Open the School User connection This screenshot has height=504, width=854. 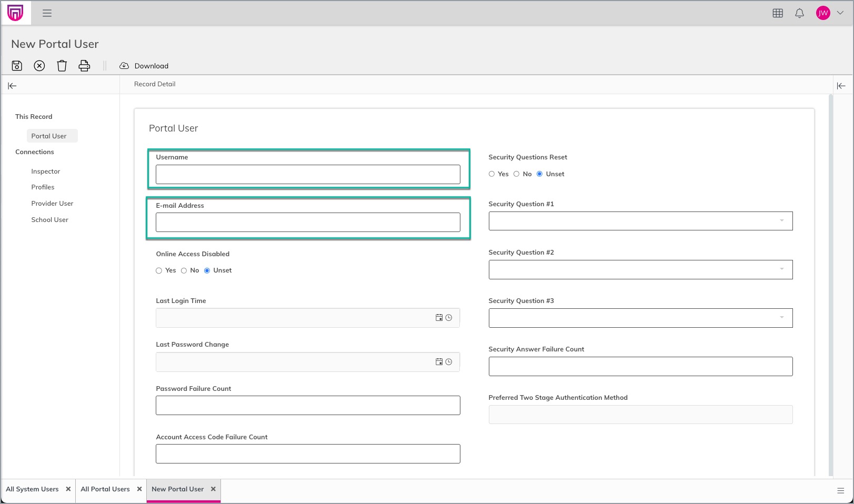pos(49,220)
